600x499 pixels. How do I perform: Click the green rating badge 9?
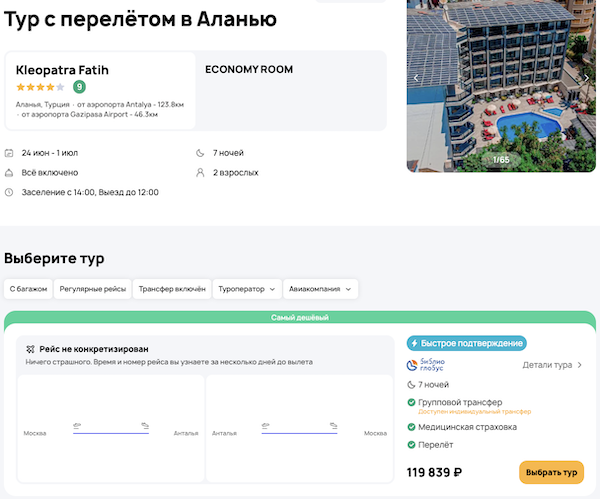coord(79,87)
